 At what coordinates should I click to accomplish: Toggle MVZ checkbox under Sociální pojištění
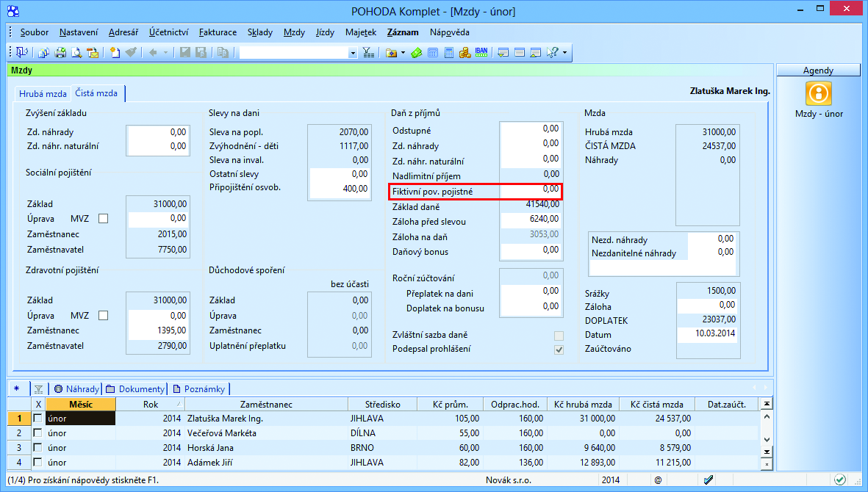(x=103, y=219)
